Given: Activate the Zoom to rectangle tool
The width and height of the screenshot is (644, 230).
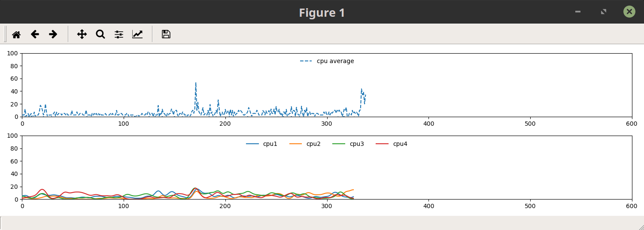Looking at the screenshot, I should [x=100, y=34].
